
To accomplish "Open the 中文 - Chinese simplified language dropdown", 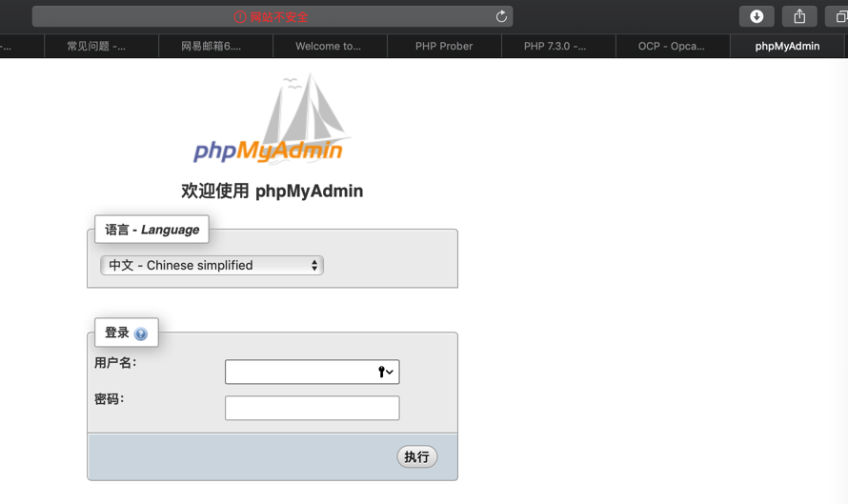I will (212, 265).
